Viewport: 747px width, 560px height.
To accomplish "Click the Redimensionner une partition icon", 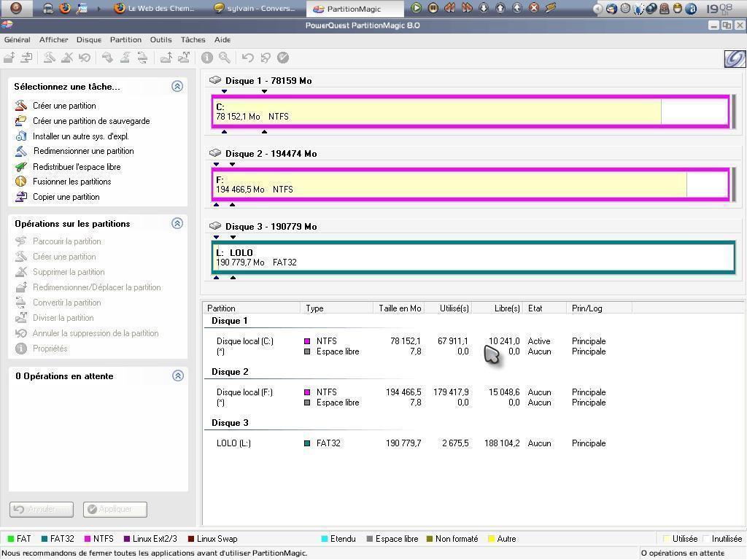I will (x=21, y=151).
